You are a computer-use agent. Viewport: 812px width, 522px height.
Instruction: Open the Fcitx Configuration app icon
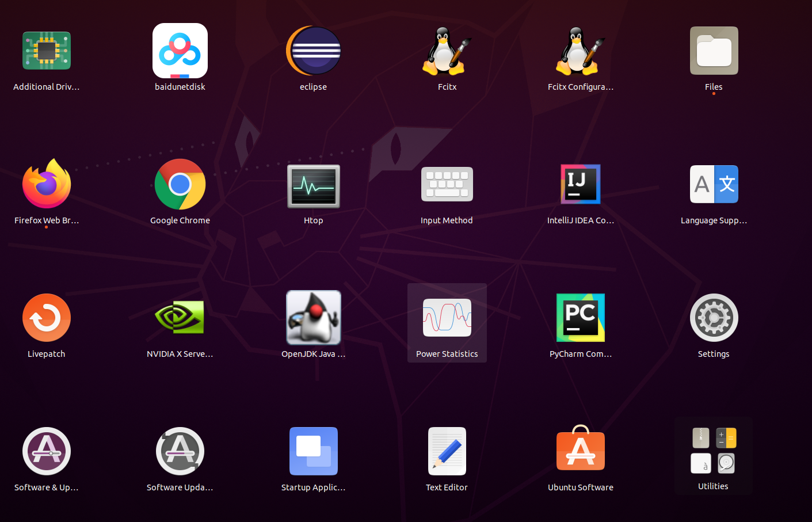[581, 51]
